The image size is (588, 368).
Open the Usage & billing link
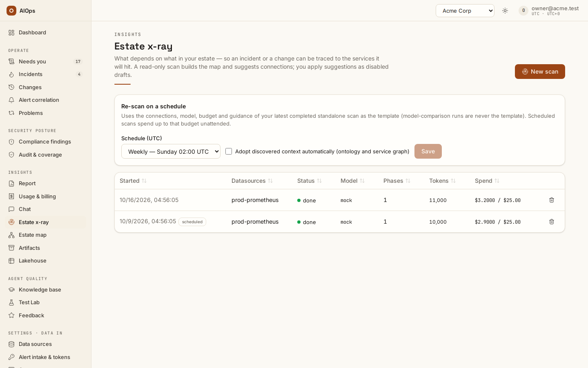[x=45, y=196]
